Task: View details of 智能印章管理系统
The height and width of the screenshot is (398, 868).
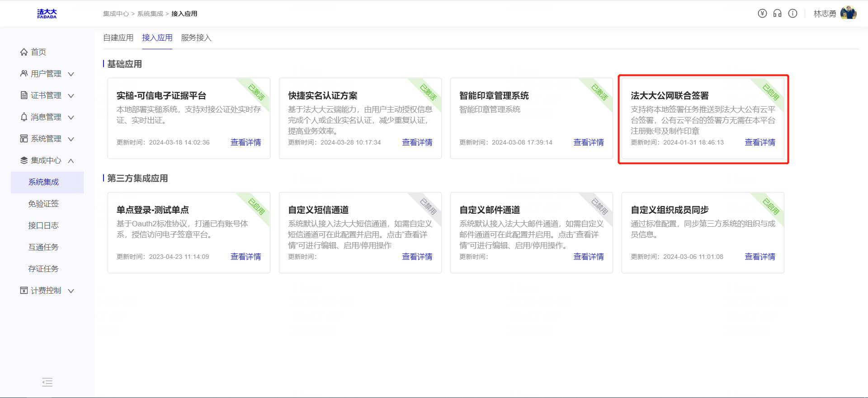Action: 589,142
